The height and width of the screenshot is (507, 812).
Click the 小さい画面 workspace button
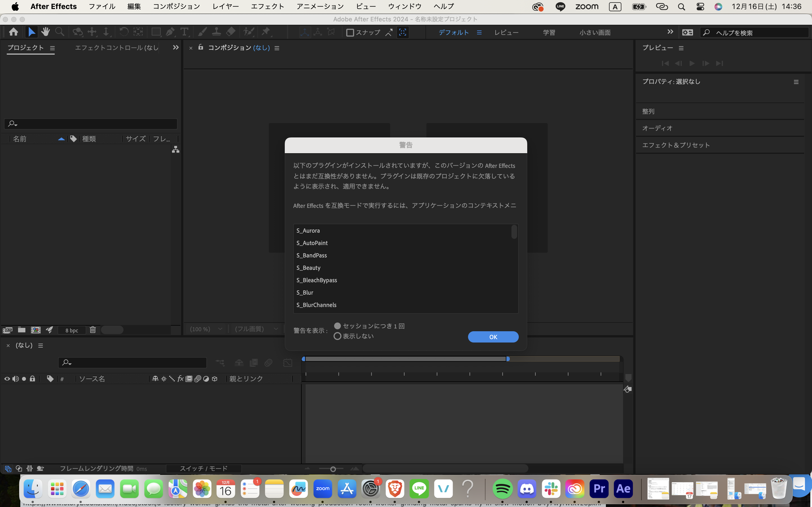595,32
